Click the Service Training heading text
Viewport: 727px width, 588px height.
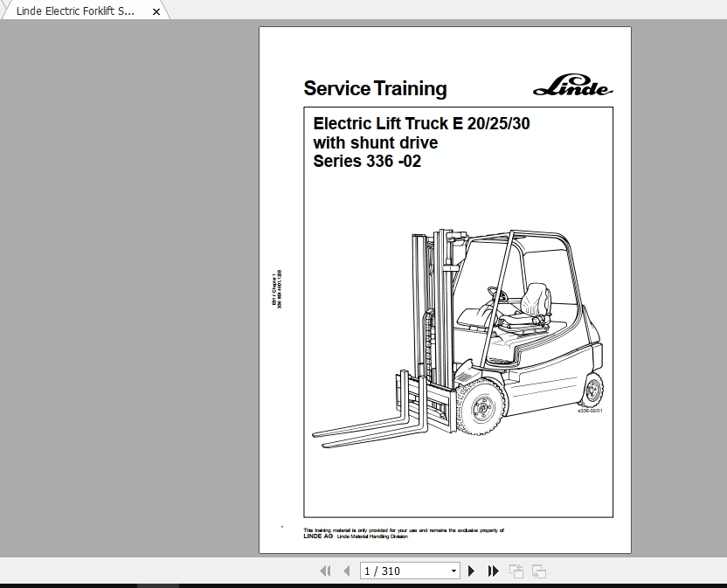pyautogui.click(x=374, y=88)
